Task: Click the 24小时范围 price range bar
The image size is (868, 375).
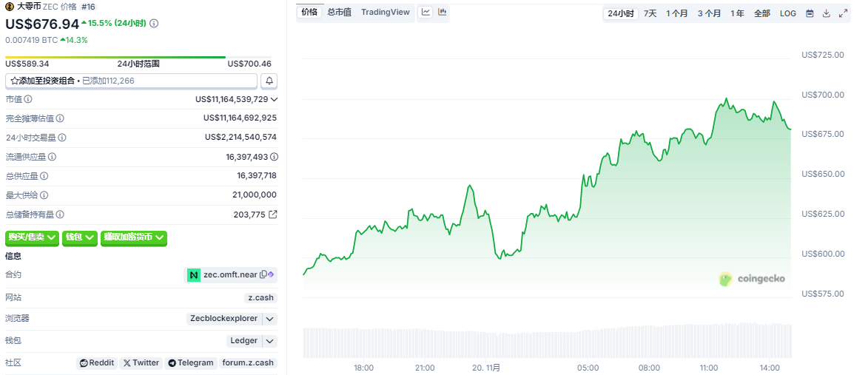Action: (115, 57)
